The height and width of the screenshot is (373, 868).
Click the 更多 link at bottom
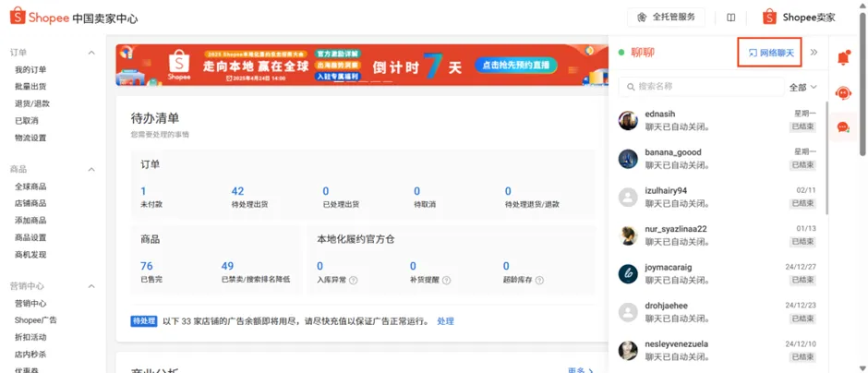(x=580, y=369)
